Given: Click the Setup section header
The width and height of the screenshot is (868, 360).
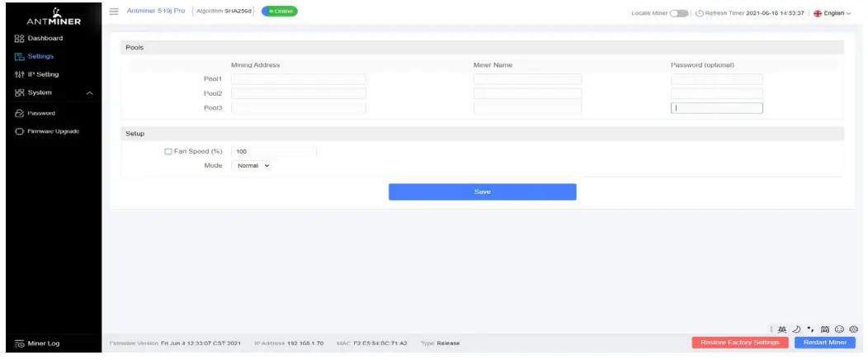Looking at the screenshot, I should click(x=482, y=134).
